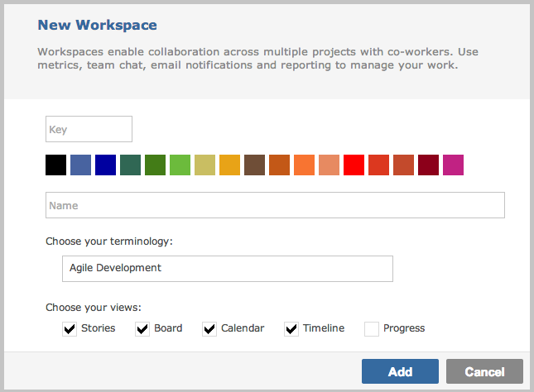Pick the dark navy blue swatch
The height and width of the screenshot is (392, 534).
106,165
